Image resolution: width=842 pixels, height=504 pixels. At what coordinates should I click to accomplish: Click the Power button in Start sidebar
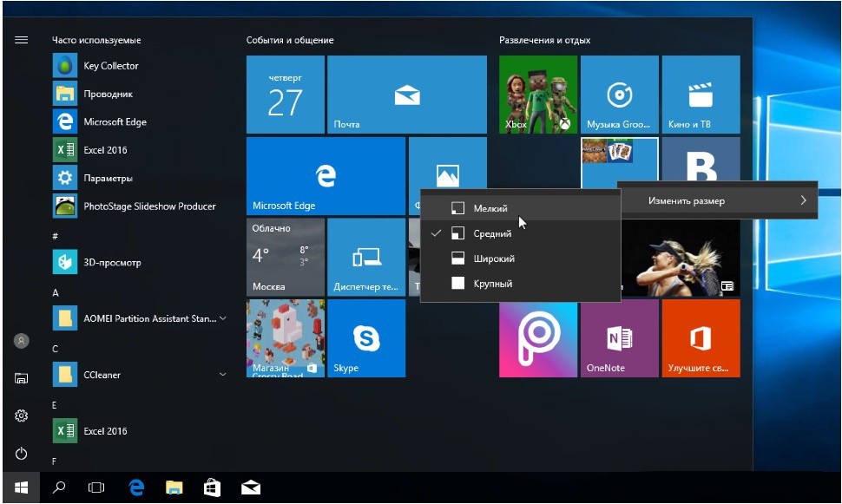(x=21, y=454)
